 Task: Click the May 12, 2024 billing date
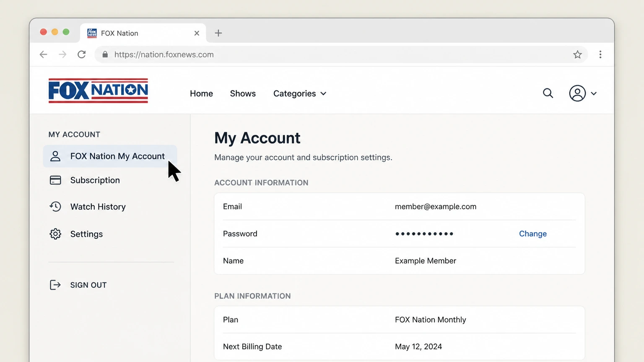click(418, 346)
